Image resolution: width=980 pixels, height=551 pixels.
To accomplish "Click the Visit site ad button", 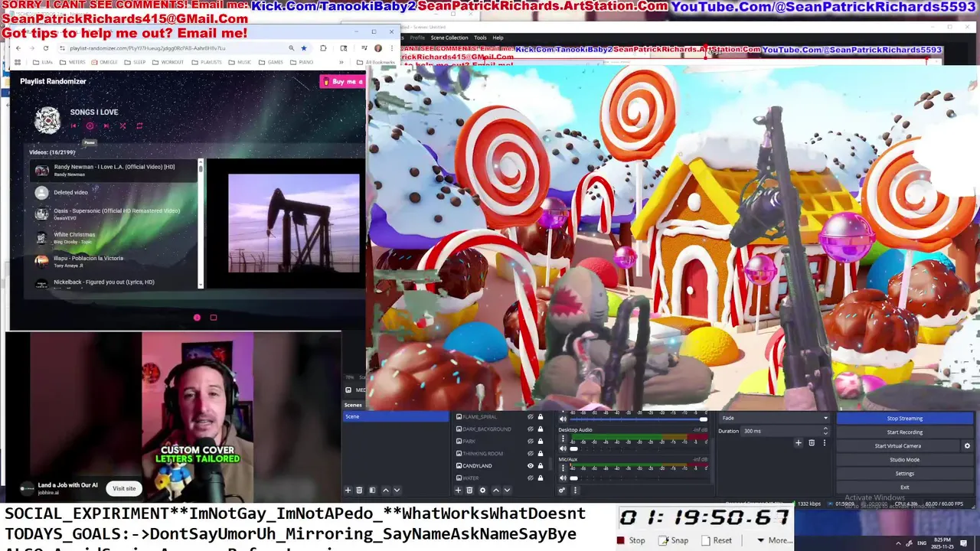I will (x=124, y=488).
